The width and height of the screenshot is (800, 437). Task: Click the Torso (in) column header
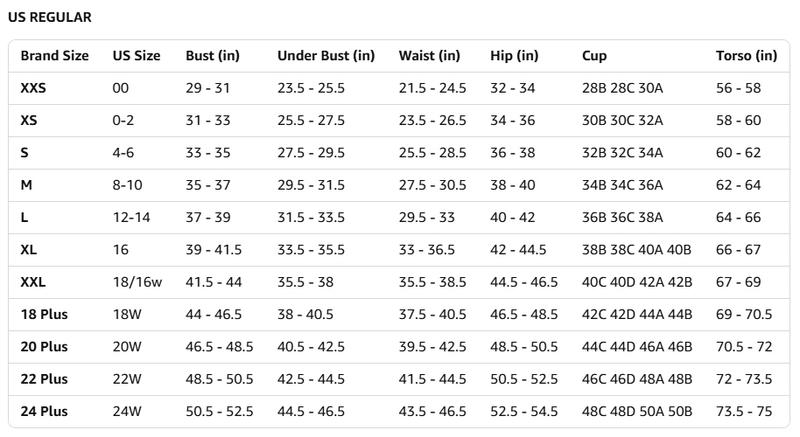pos(746,56)
